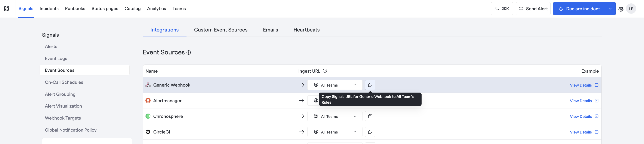Open Incidents in the top navigation

pos(49,9)
